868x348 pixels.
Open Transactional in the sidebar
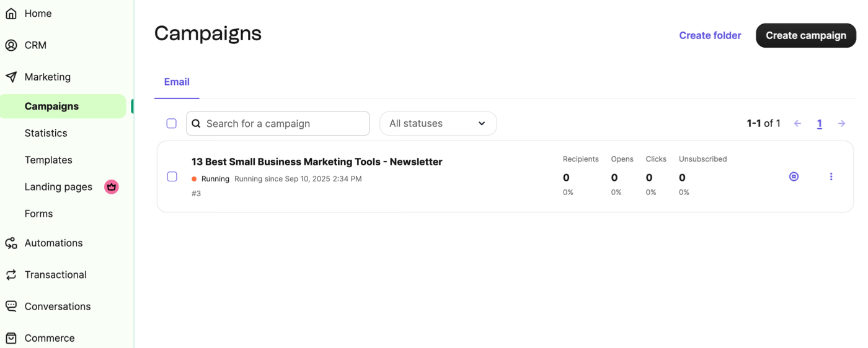pyautogui.click(x=55, y=275)
